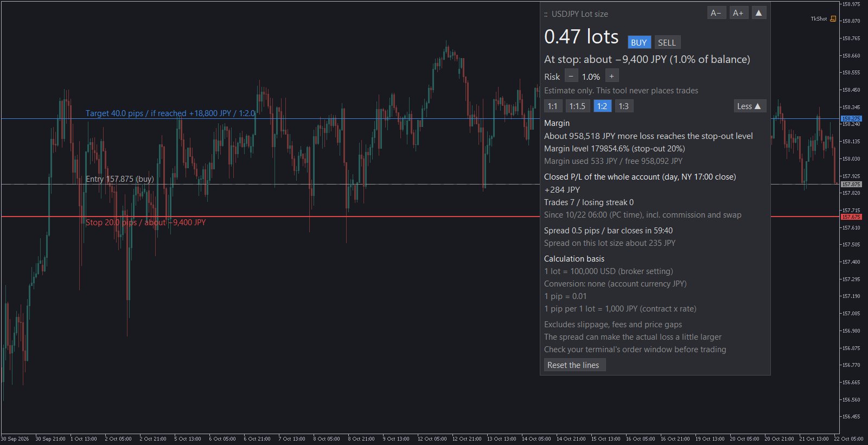Click the grey 157.875 price tag on axis
The height and width of the screenshot is (445, 868).
click(x=851, y=185)
